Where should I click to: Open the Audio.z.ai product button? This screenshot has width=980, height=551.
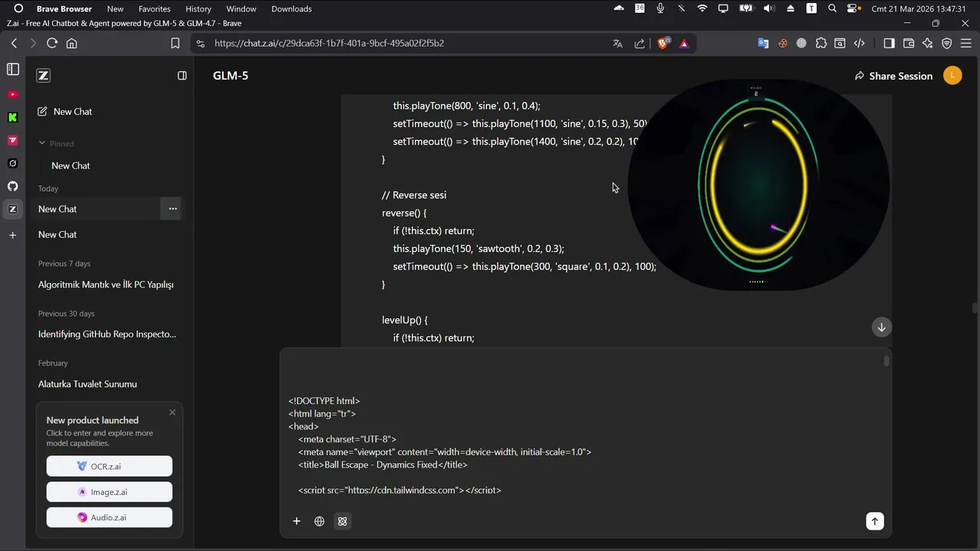point(109,517)
